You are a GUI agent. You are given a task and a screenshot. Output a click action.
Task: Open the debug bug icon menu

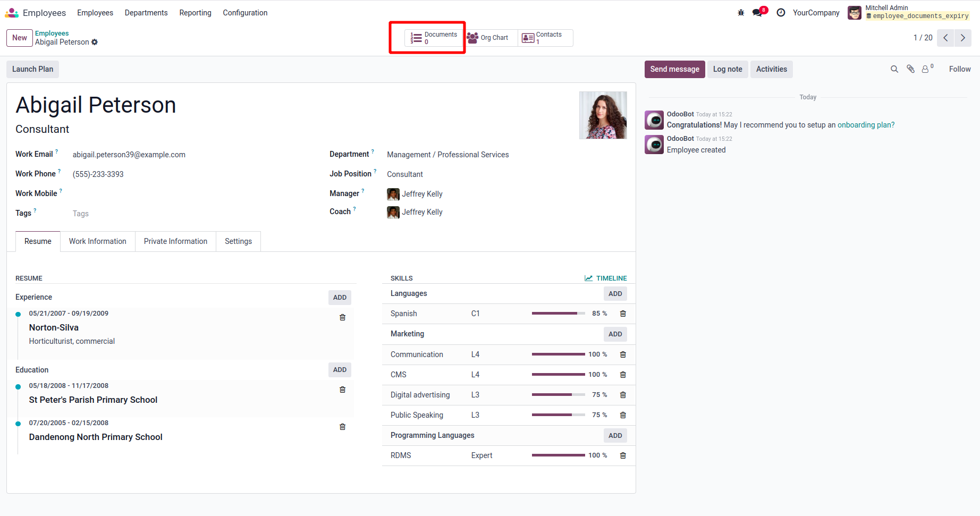(741, 13)
